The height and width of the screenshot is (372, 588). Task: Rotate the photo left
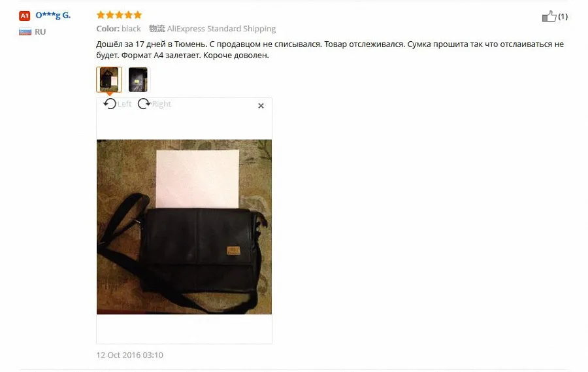[110, 103]
